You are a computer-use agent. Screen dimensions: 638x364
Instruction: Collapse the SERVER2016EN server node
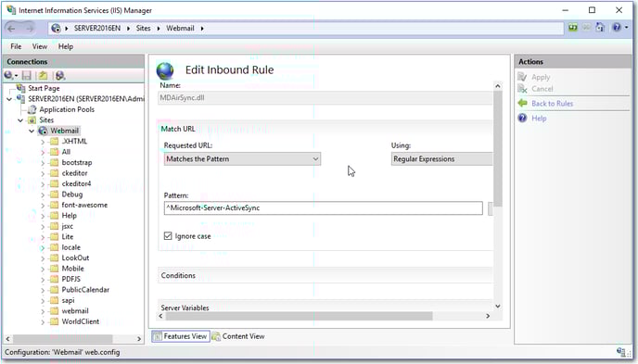click(x=9, y=99)
